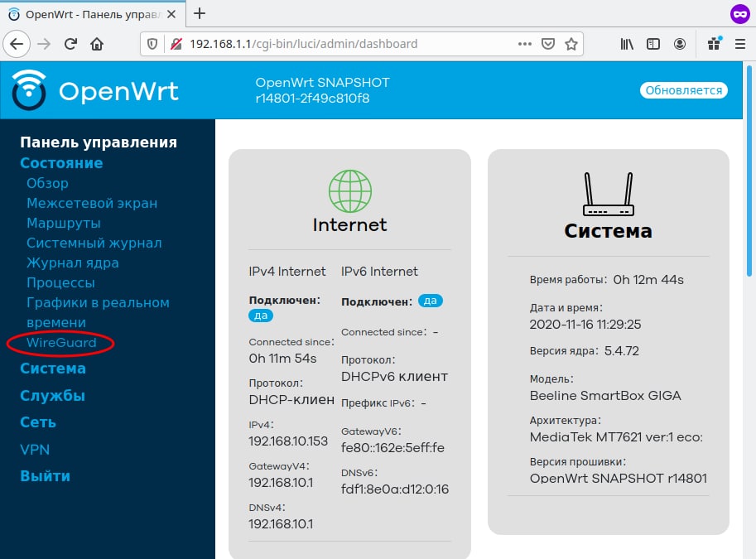Viewport: 756px width, 559px height.
Task: Open Графики в реальном времени page
Action: (98, 312)
